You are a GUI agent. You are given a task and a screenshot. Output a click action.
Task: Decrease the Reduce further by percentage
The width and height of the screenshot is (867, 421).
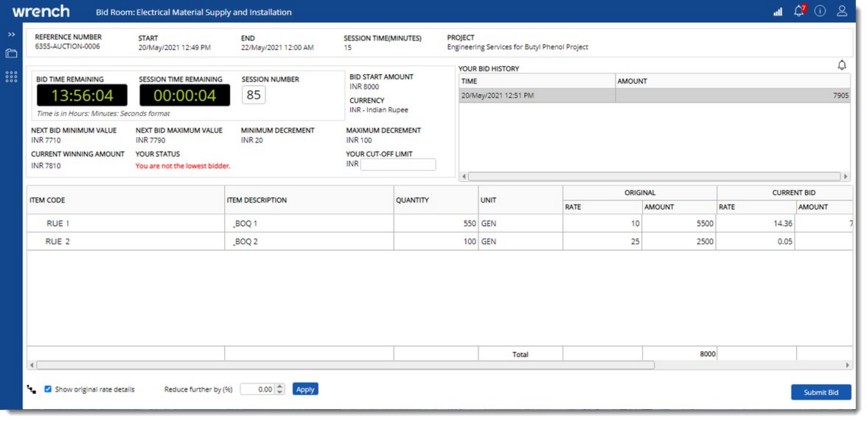[x=280, y=392]
